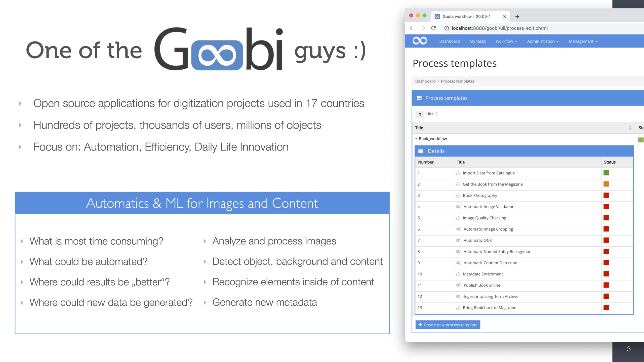Click the Book Photography step title
Screen dimensions: 644x362
(x=480, y=195)
